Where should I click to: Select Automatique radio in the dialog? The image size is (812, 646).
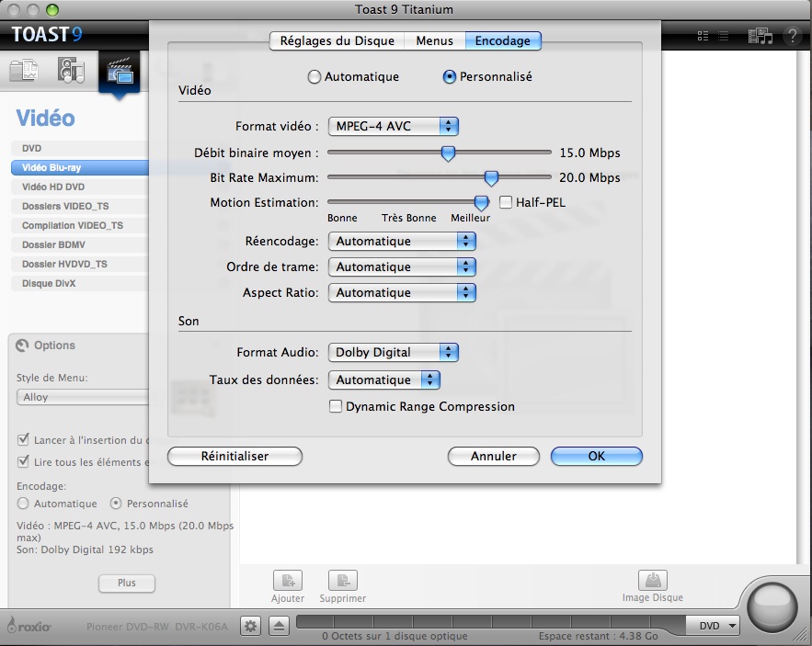pyautogui.click(x=314, y=77)
